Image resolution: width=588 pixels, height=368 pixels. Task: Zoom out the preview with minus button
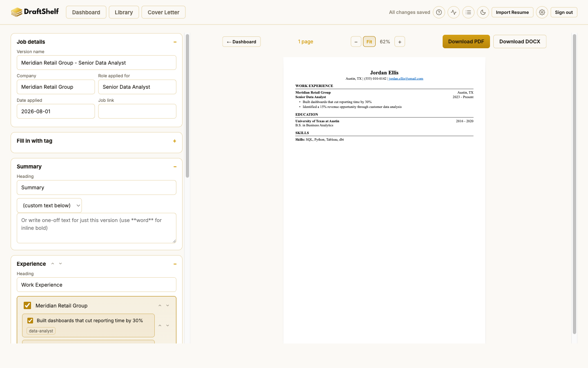point(356,42)
